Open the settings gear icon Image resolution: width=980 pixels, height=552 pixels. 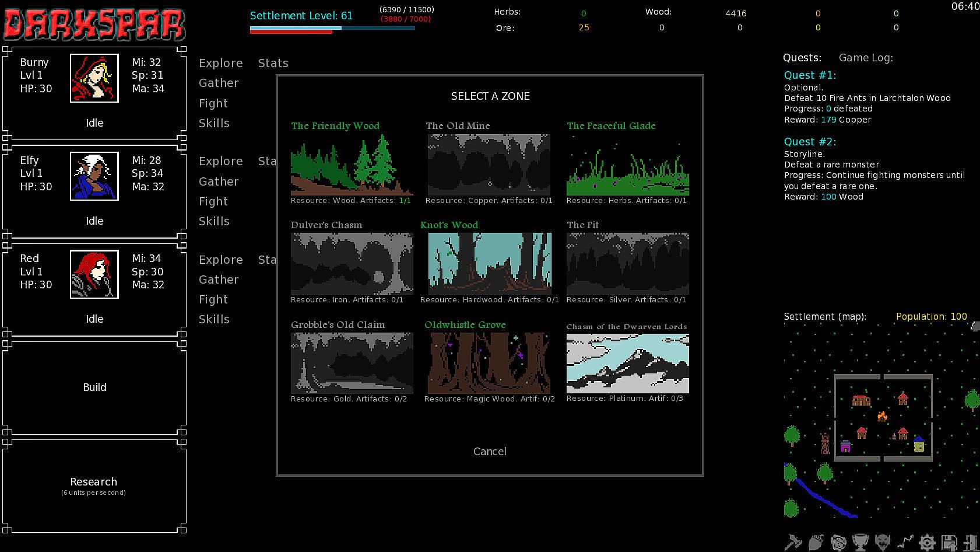point(927,542)
